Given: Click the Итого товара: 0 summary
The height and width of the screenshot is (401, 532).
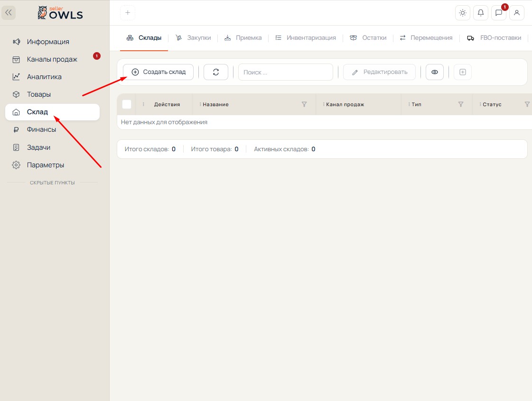Looking at the screenshot, I should [215, 149].
